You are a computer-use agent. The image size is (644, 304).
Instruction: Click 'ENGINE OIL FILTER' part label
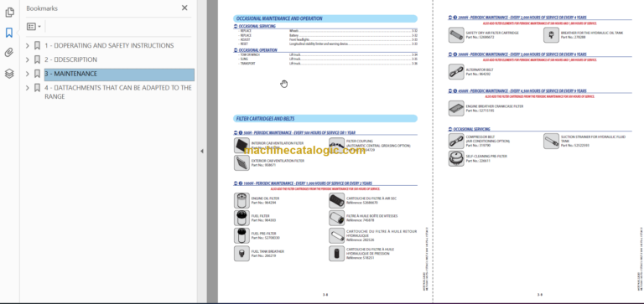(265, 198)
